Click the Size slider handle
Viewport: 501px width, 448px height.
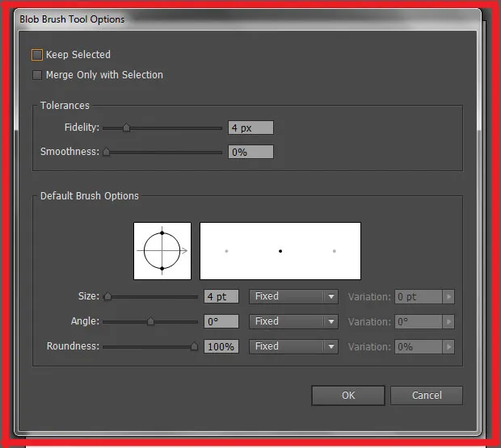click(x=107, y=296)
